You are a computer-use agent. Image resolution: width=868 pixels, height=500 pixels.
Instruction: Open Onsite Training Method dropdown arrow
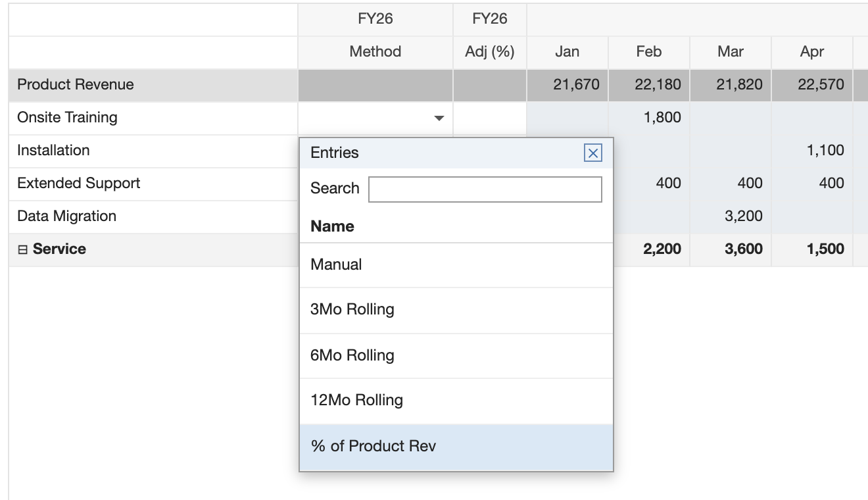point(439,118)
